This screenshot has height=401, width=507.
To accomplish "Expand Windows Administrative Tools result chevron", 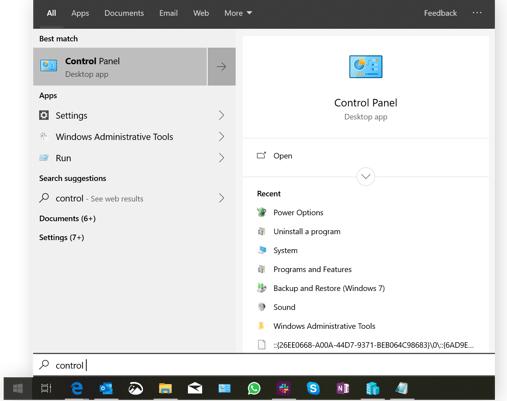I will (x=221, y=137).
